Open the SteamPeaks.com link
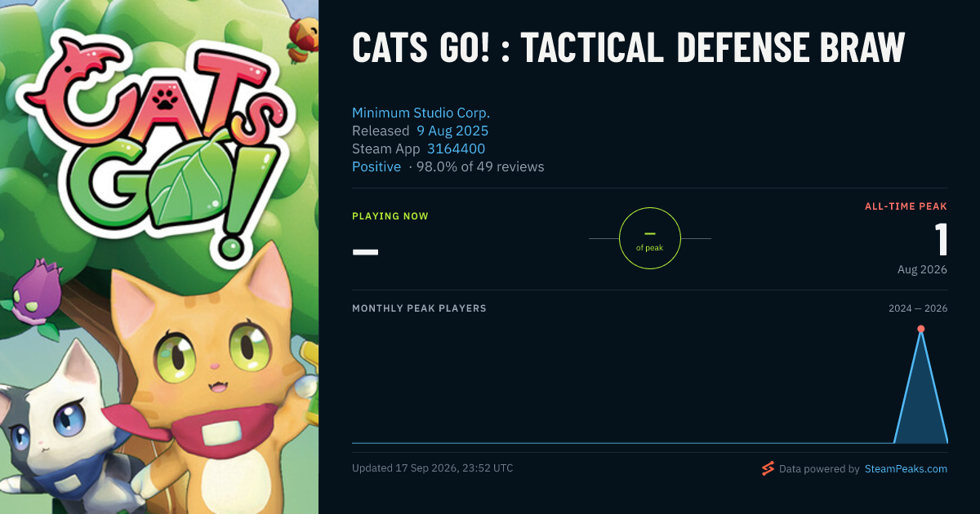Image resolution: width=980 pixels, height=514 pixels. 906,469
